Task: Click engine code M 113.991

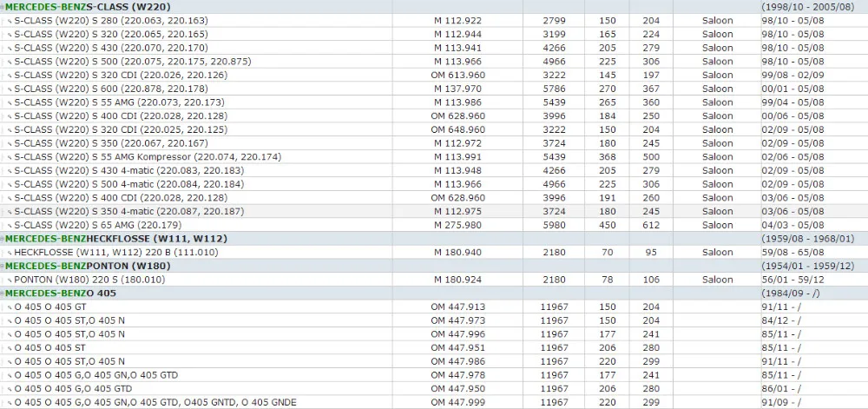Action: click(x=457, y=156)
